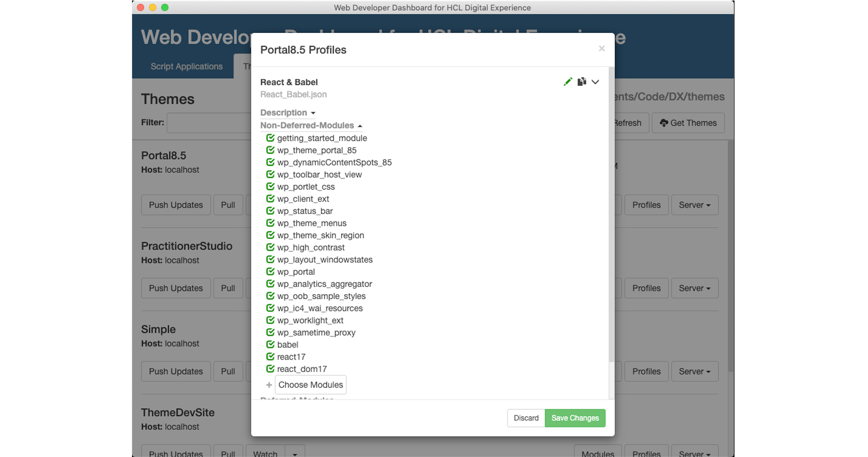Uncheck the babel module
This screenshot has width=868, height=457.
[x=271, y=344]
